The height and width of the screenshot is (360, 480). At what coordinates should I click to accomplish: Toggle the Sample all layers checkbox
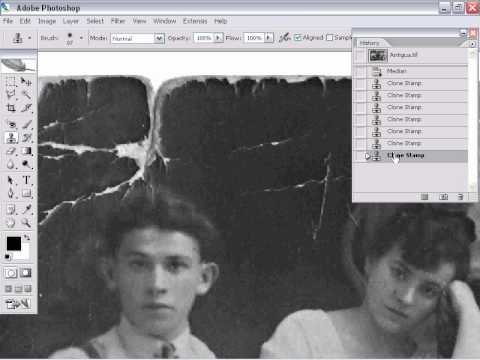pos(330,38)
